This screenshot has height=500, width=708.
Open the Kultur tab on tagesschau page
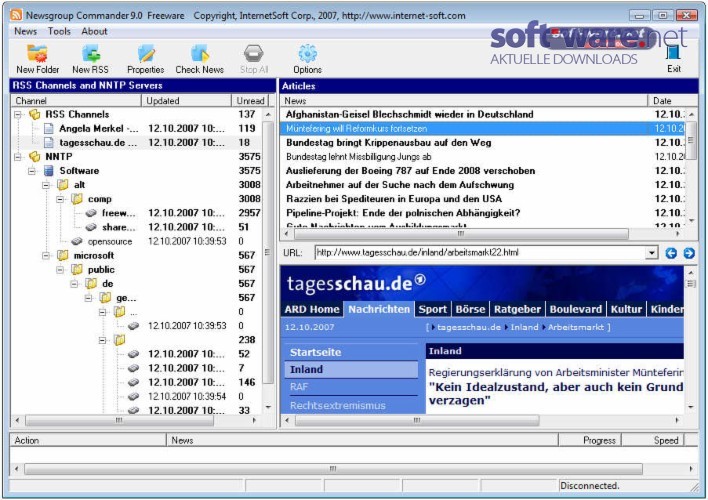pyautogui.click(x=626, y=309)
